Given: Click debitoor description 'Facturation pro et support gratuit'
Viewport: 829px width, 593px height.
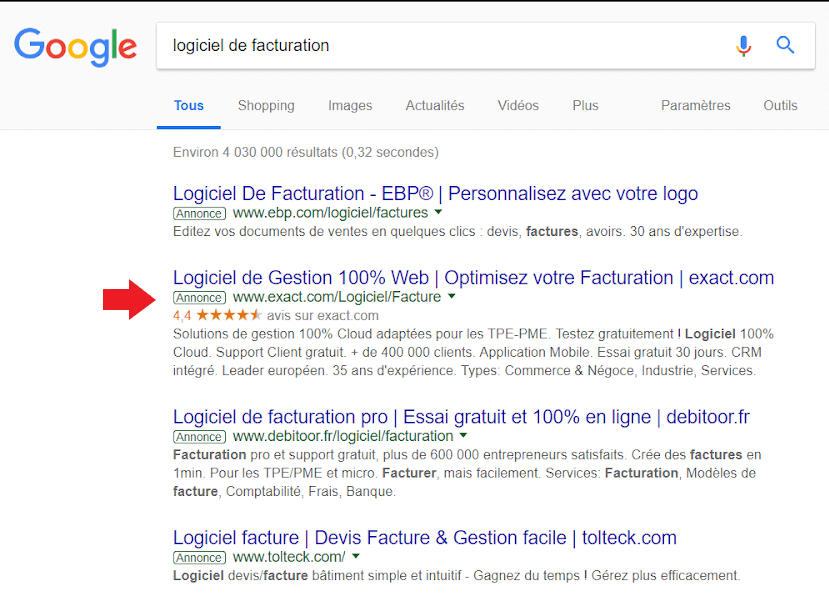Looking at the screenshot, I should coord(467,473).
